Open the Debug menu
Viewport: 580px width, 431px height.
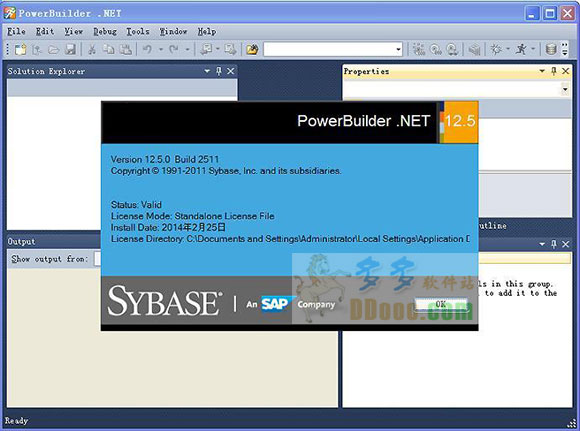pyautogui.click(x=105, y=32)
